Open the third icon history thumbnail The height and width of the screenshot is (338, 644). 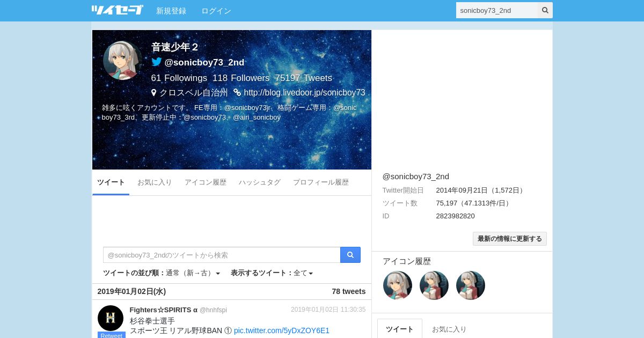pyautogui.click(x=471, y=285)
